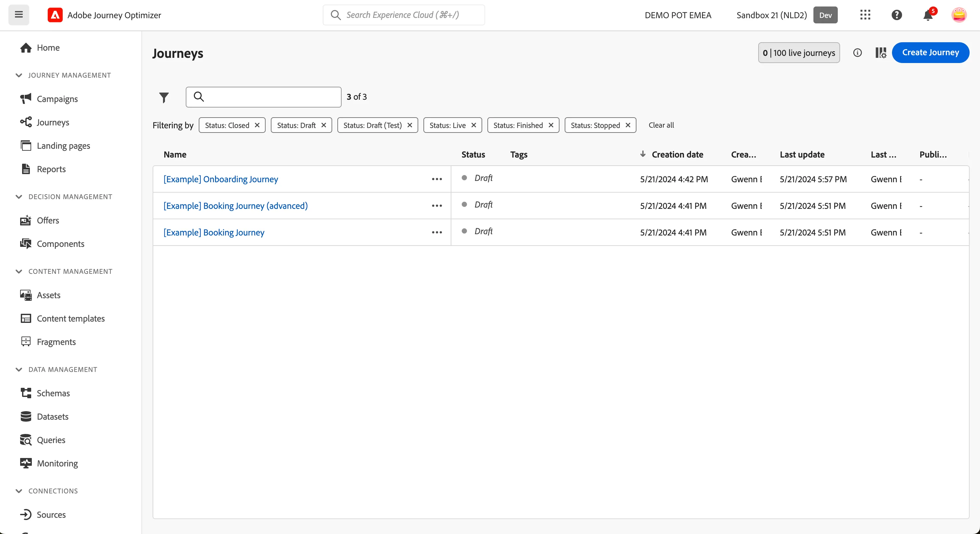Click Clear all filters link
The height and width of the screenshot is (534, 980).
point(661,125)
